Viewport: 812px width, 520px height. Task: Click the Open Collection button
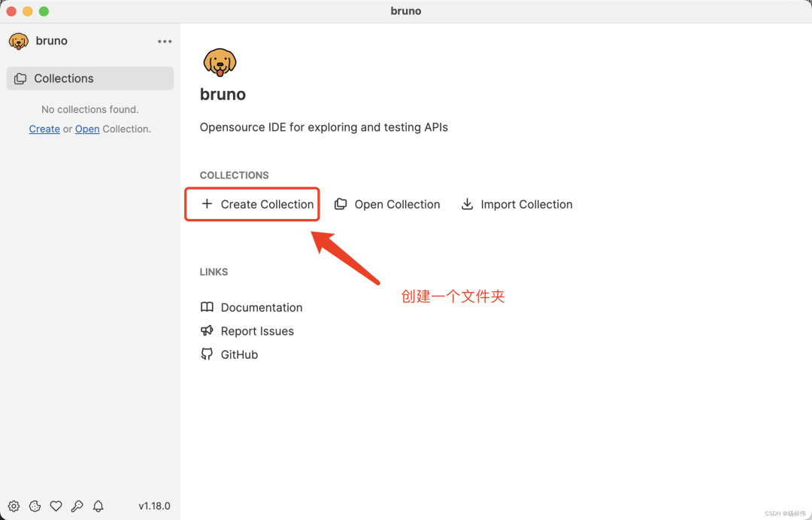click(x=387, y=204)
